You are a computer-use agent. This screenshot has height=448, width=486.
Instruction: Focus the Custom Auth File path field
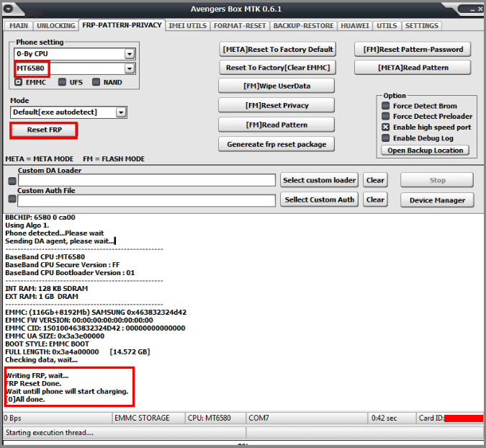pyautogui.click(x=147, y=201)
